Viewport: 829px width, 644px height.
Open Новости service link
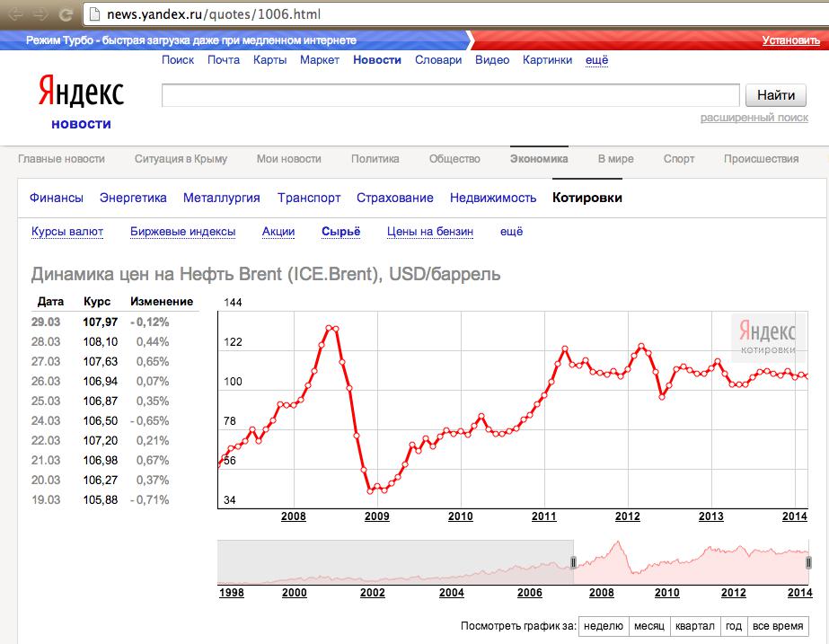pos(377,60)
